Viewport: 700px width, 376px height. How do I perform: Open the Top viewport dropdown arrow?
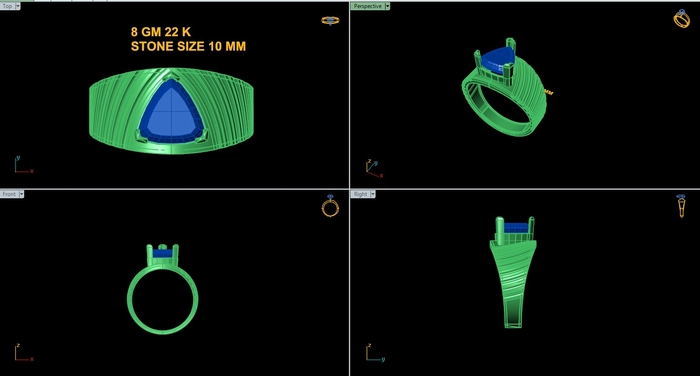18,6
